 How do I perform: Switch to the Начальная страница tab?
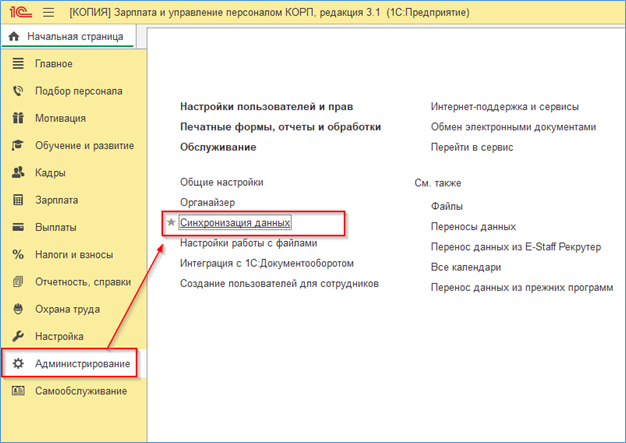coord(68,37)
